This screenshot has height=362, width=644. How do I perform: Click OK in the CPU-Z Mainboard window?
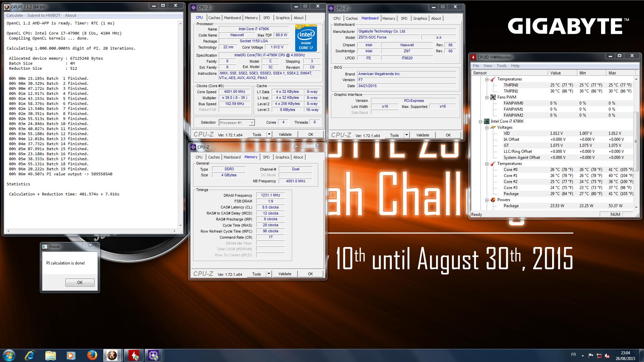[x=448, y=135]
